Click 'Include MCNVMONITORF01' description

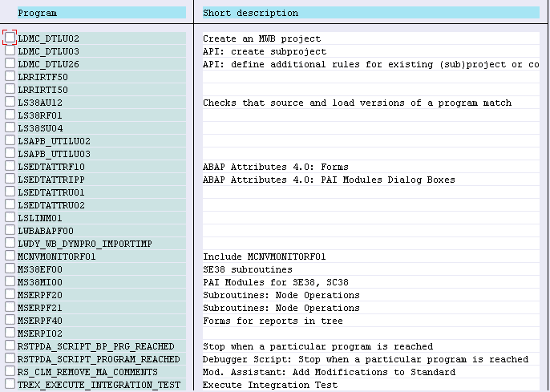(x=265, y=257)
